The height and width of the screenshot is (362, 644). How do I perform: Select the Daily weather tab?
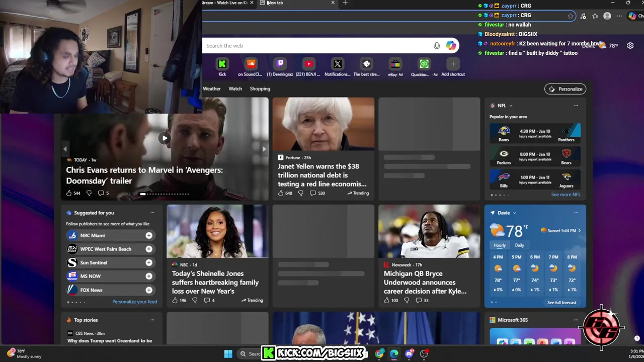pyautogui.click(x=519, y=245)
